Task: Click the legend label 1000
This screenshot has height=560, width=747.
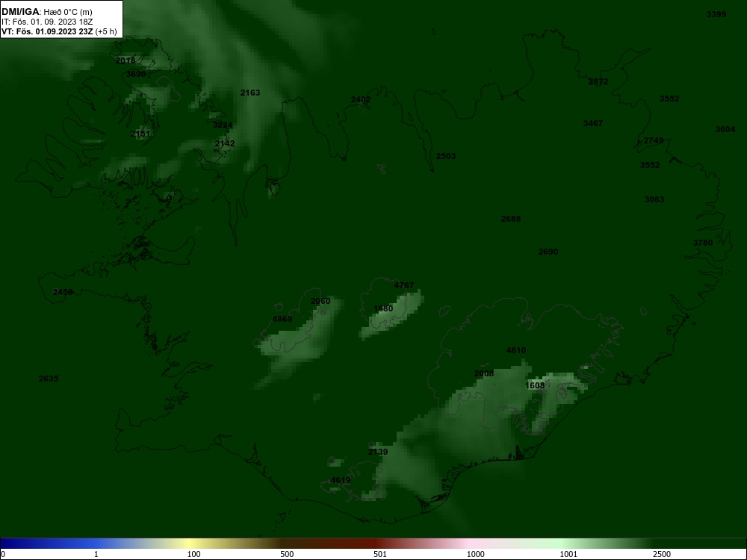Action: pos(475,554)
